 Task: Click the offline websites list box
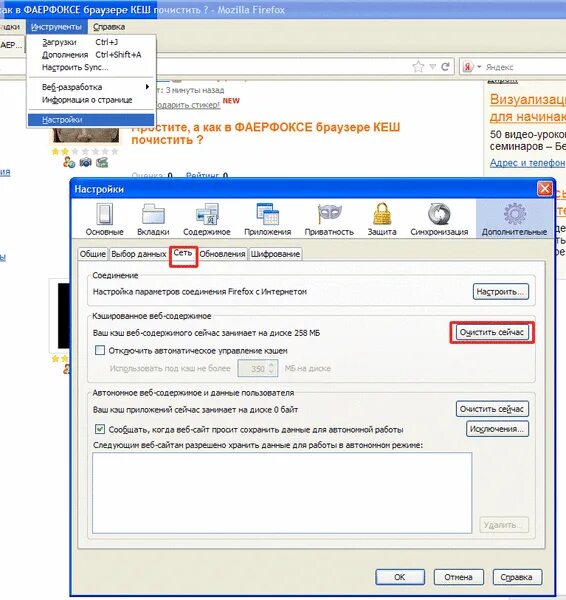coord(282,493)
